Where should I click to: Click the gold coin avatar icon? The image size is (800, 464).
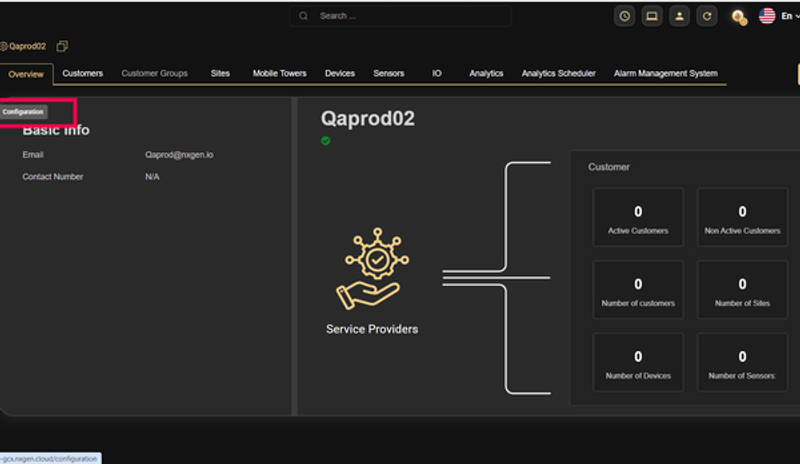(x=739, y=17)
